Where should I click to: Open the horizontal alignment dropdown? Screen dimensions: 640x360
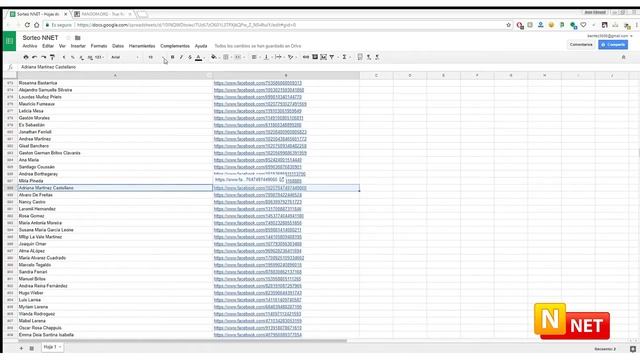[255, 57]
